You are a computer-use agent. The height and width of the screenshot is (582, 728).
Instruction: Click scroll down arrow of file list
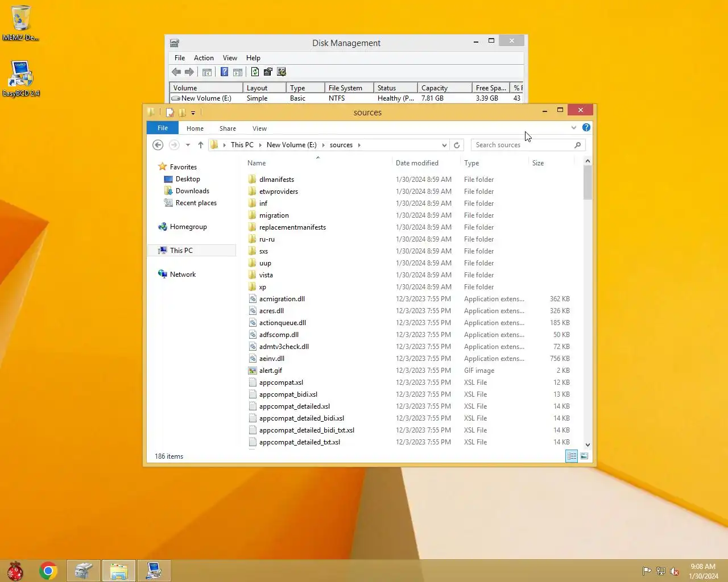coord(588,445)
